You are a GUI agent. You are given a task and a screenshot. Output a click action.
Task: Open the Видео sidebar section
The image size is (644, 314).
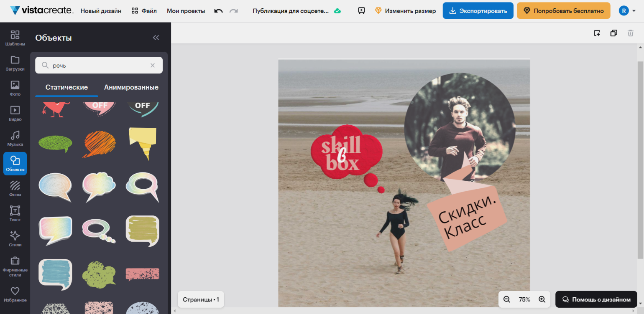[15, 113]
